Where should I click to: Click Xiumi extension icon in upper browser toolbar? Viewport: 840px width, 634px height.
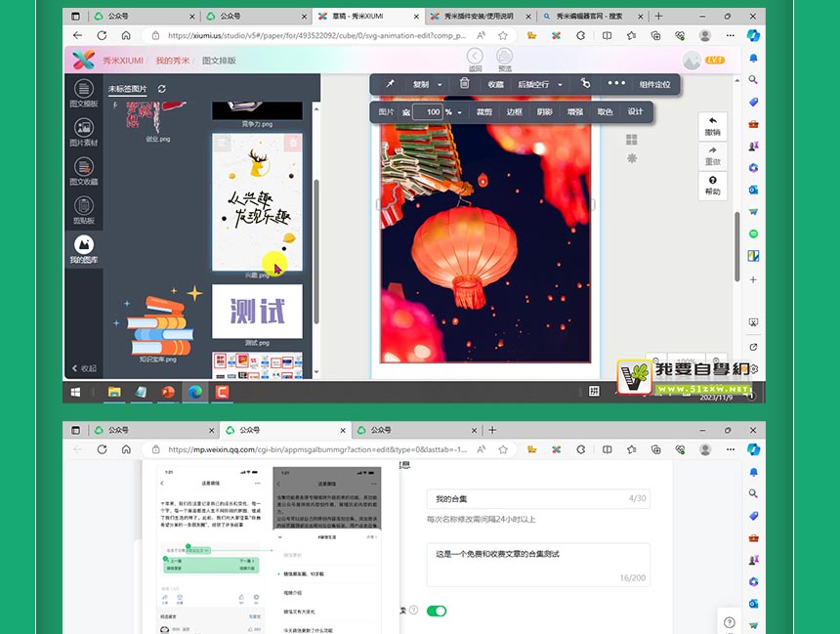click(x=557, y=36)
